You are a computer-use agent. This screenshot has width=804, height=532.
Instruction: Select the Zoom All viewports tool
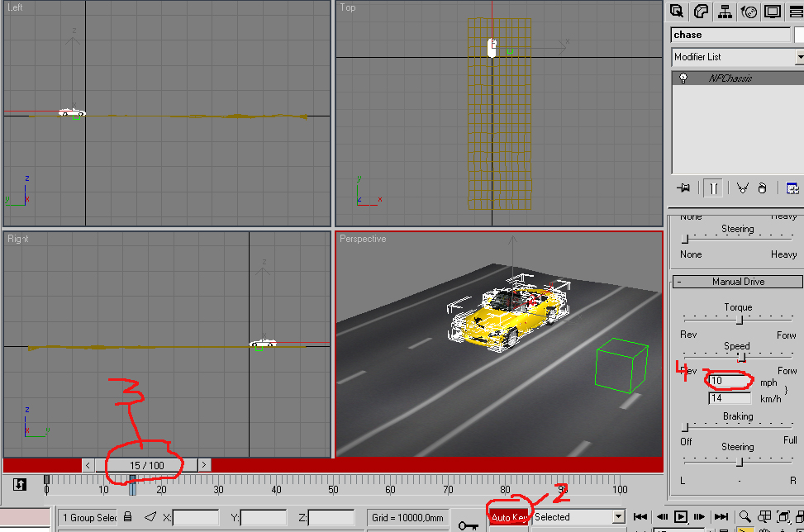pyautogui.click(x=764, y=516)
